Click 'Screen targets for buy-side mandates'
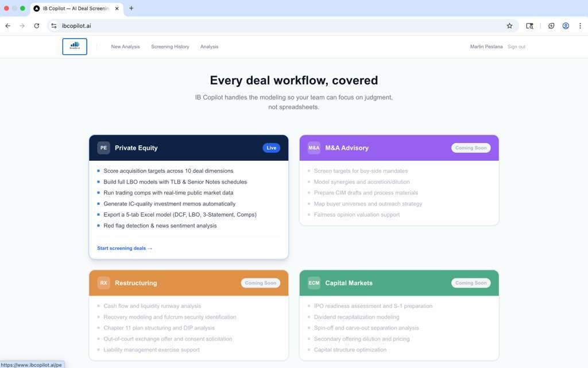The height and width of the screenshot is (368, 588). (x=361, y=171)
